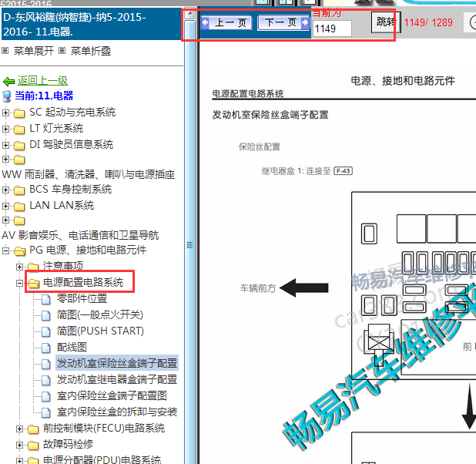Expand the LAN LAN系统 folder

click(x=5, y=206)
